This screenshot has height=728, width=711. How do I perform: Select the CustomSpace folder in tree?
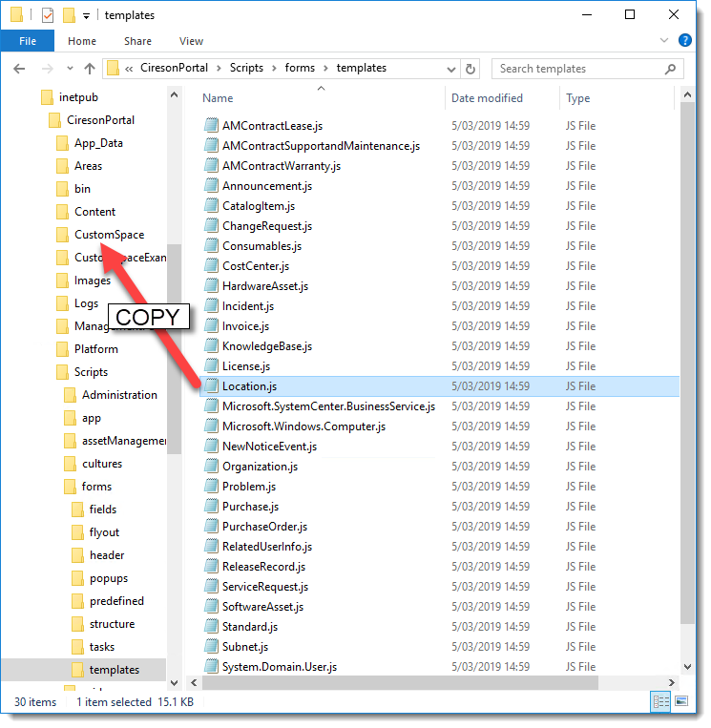pos(109,235)
